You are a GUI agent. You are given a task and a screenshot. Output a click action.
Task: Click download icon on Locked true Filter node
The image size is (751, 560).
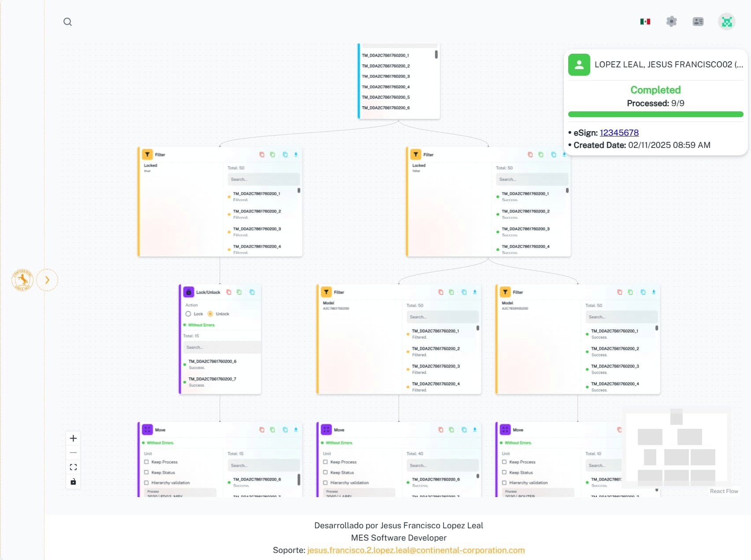coord(296,155)
